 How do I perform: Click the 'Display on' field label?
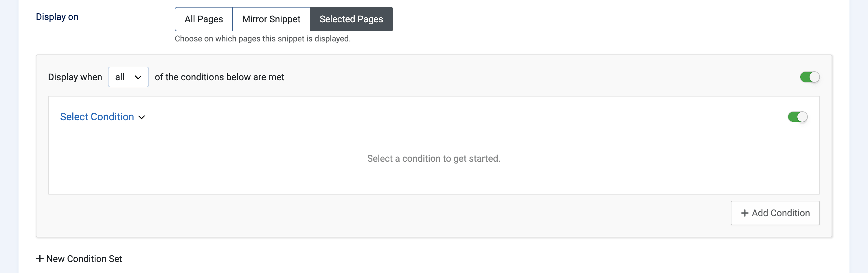click(57, 17)
